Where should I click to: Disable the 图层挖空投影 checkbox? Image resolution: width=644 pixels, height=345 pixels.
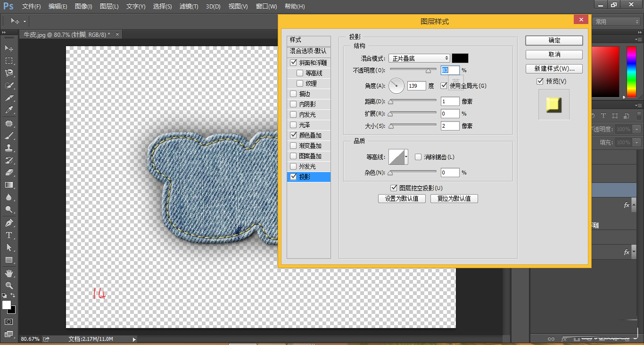click(x=394, y=188)
